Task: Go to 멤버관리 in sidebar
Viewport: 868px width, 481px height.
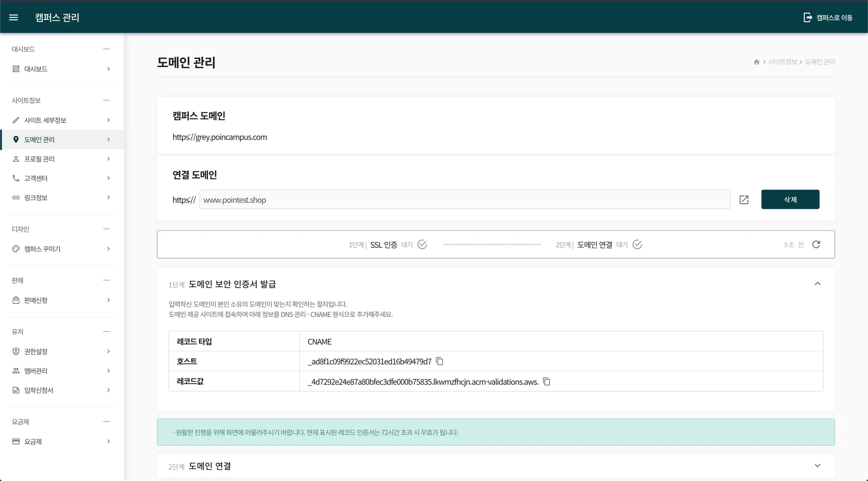Action: [36, 371]
